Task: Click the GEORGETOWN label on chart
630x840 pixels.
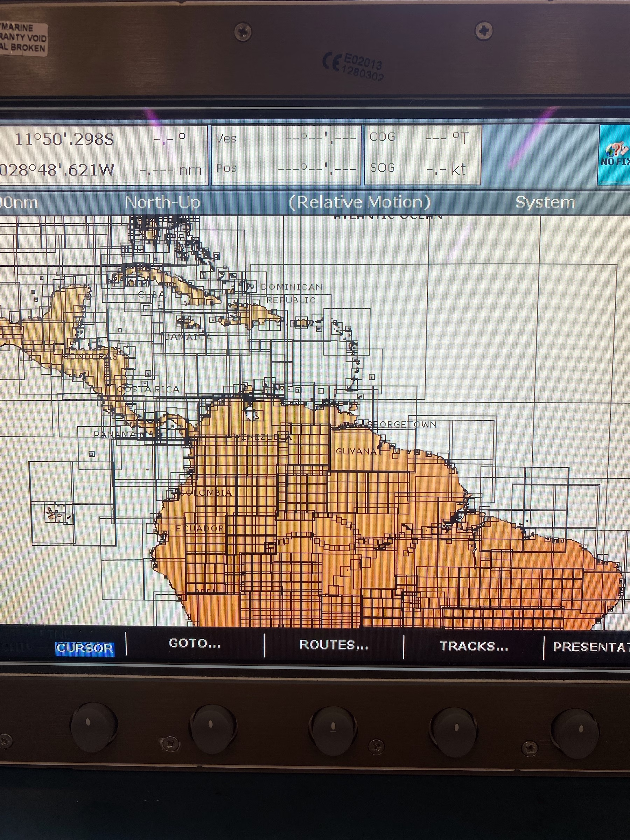Action: point(401,424)
